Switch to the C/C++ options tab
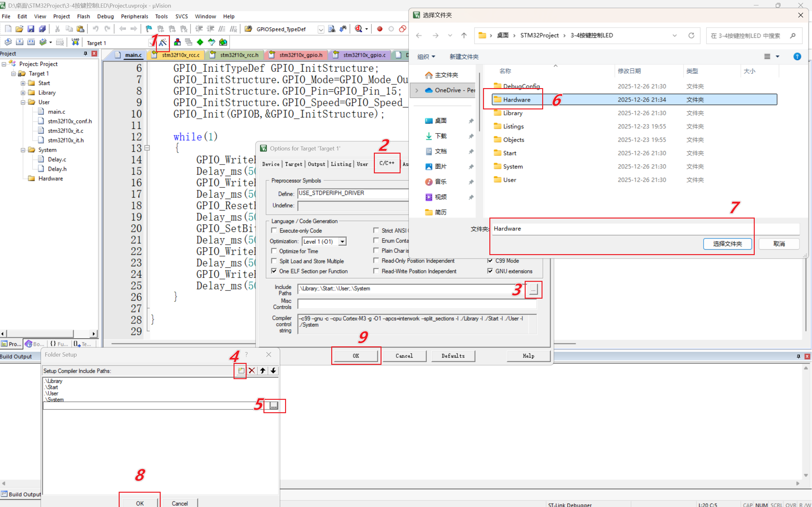 click(387, 163)
